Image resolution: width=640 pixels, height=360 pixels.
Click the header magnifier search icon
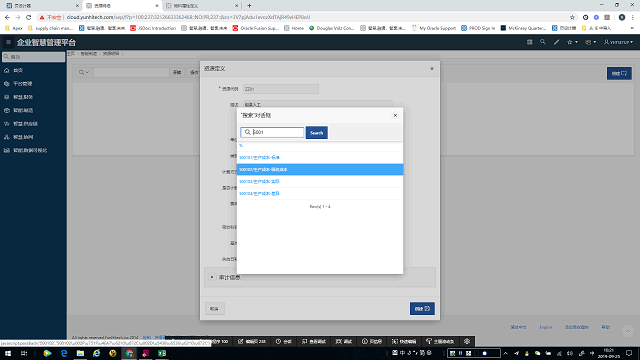[542, 42]
